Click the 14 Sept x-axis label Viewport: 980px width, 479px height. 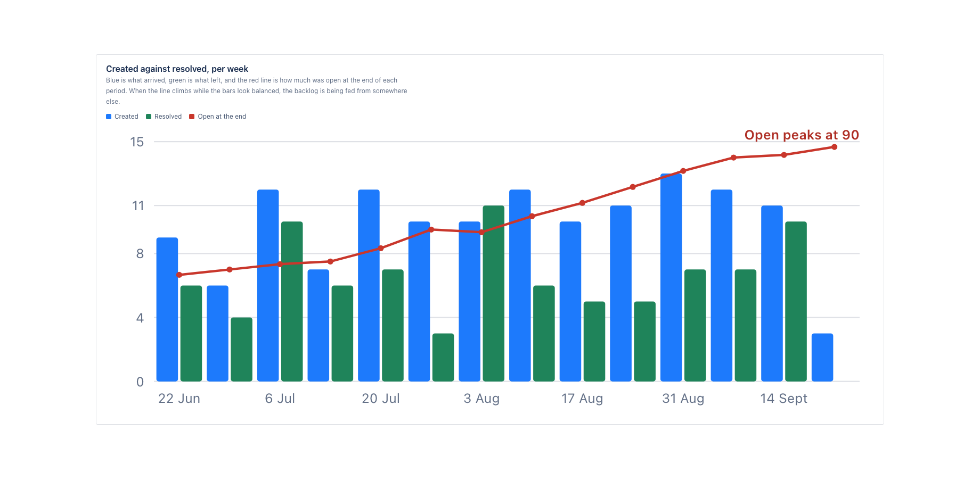783,399
